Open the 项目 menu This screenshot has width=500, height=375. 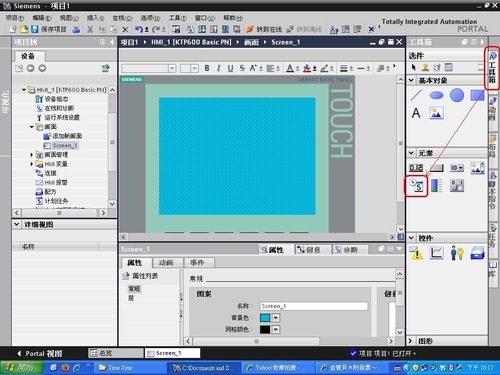[x=15, y=18]
